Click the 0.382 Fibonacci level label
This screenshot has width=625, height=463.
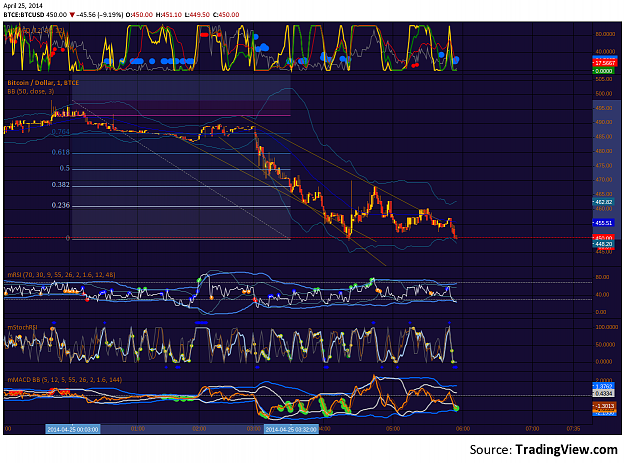(61, 185)
